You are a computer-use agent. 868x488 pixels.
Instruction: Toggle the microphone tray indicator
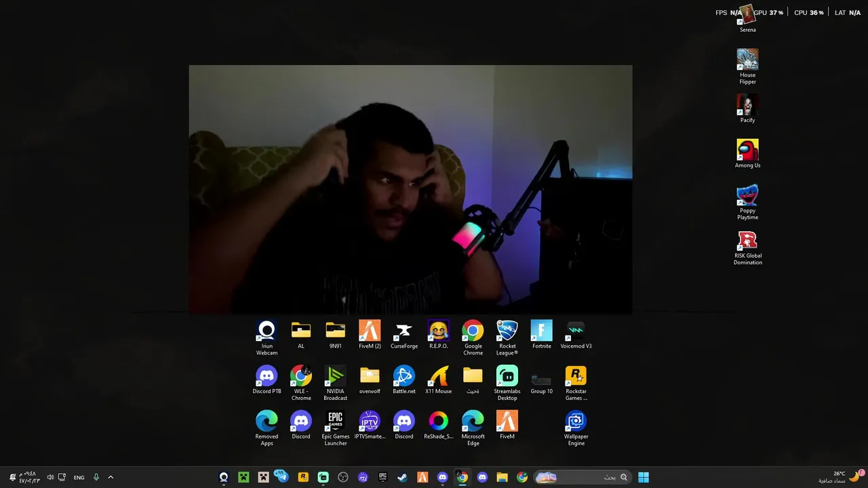(96, 477)
